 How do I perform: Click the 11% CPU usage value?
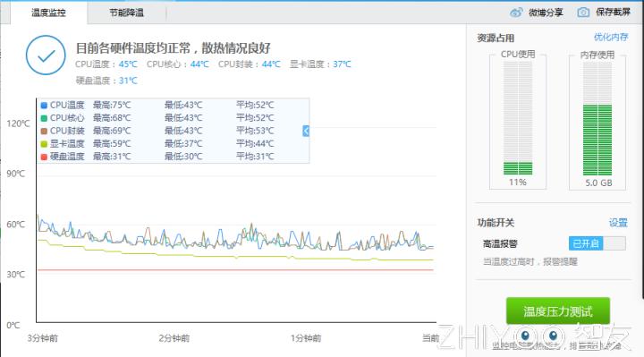point(518,182)
